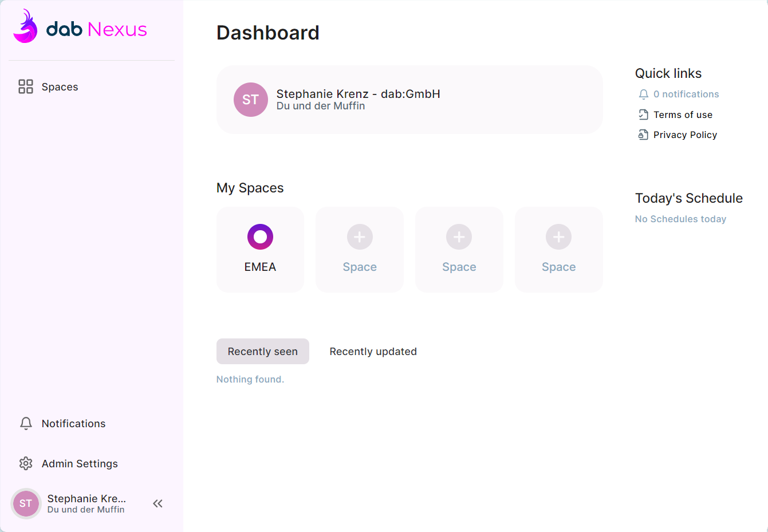Click the Stephanie Krenz user card on the dashboard

409,100
